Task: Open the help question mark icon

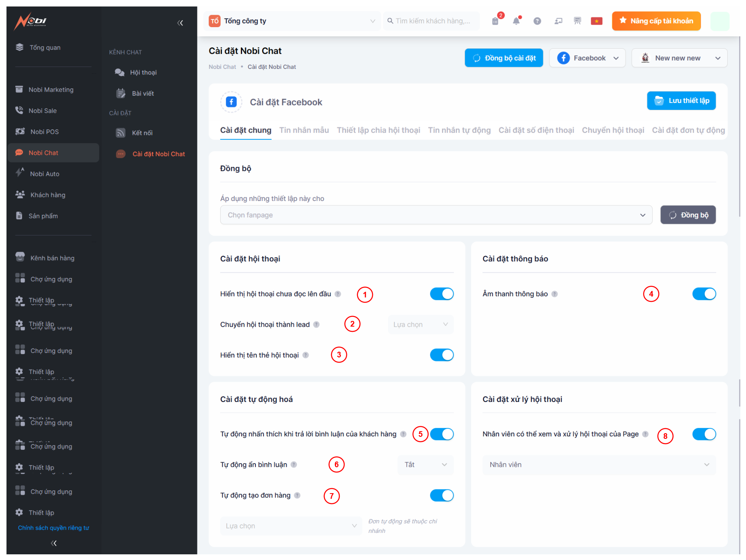Action: coord(537,21)
